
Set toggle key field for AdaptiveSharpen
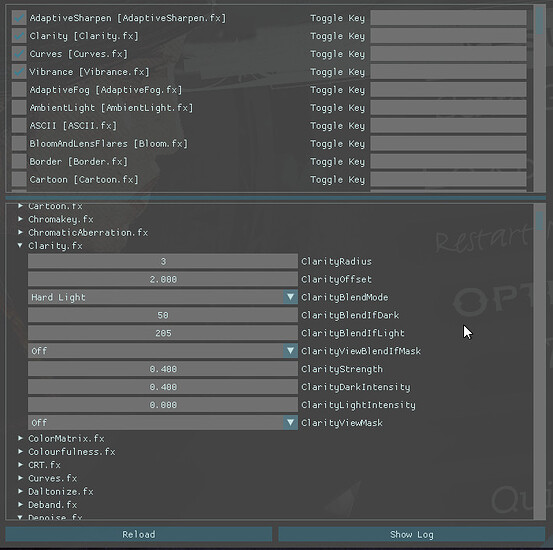[448, 18]
